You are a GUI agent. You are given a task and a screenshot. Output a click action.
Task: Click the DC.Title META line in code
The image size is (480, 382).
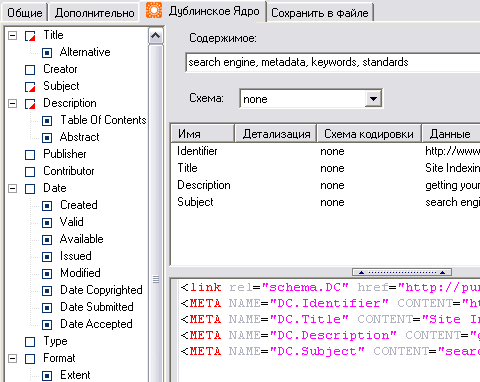330,319
